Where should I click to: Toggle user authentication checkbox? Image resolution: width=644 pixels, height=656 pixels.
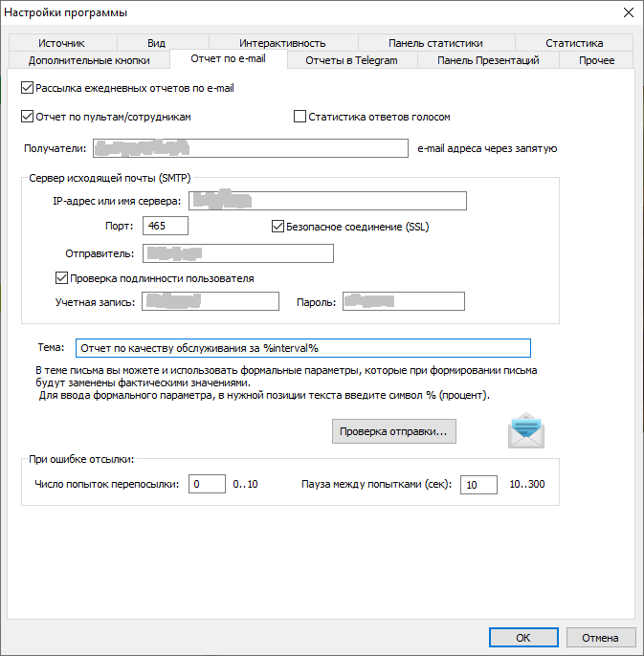pyautogui.click(x=62, y=278)
